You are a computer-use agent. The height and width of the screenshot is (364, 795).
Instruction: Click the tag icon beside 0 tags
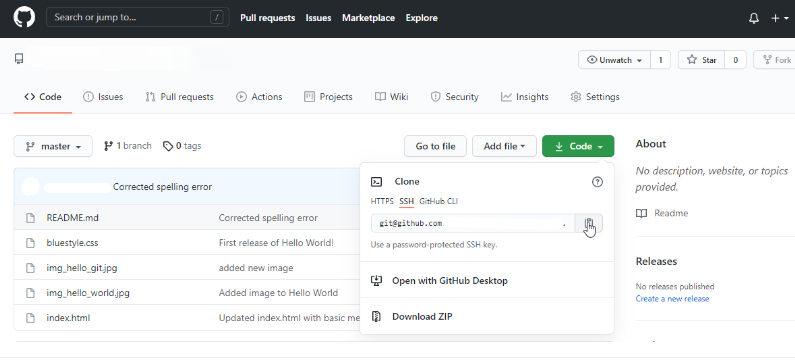pos(168,146)
